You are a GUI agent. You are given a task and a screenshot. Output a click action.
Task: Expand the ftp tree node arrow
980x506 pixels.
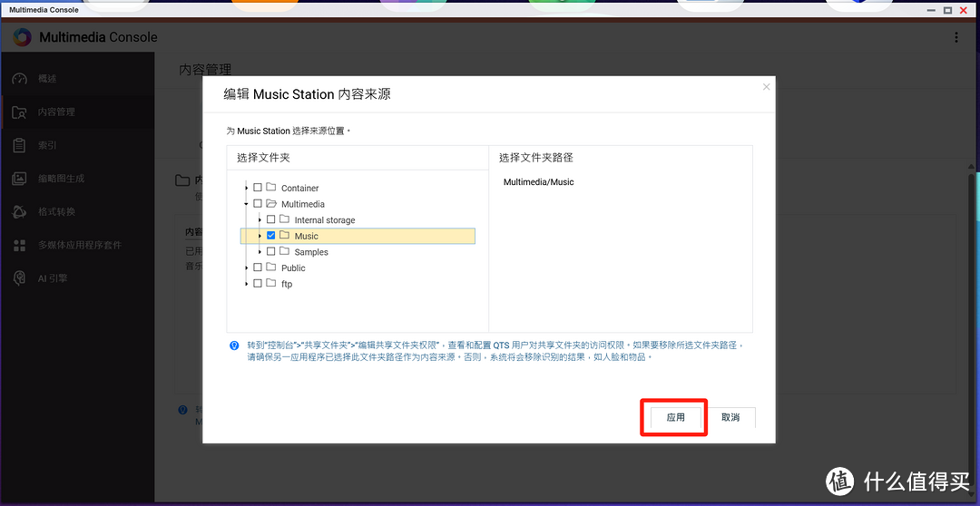[x=246, y=284]
